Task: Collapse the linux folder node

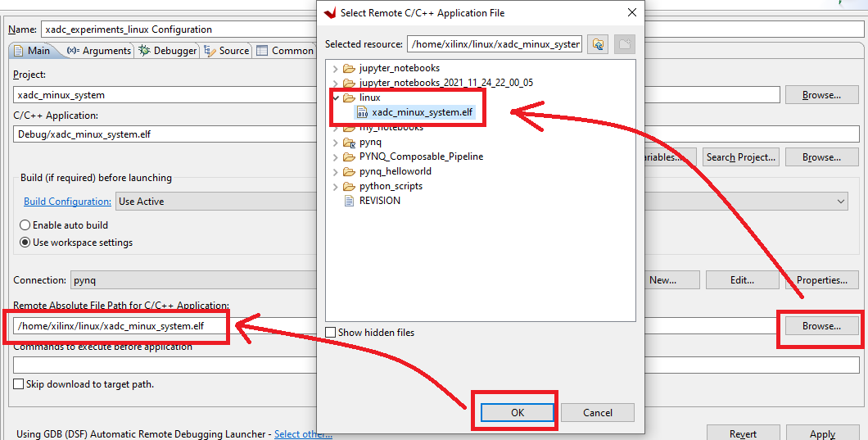Action: point(336,98)
